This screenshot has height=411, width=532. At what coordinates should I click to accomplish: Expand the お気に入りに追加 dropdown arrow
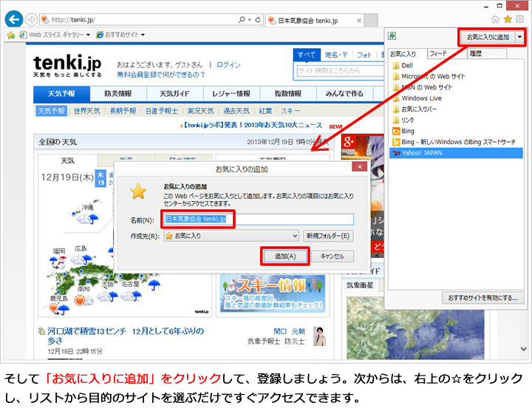519,37
